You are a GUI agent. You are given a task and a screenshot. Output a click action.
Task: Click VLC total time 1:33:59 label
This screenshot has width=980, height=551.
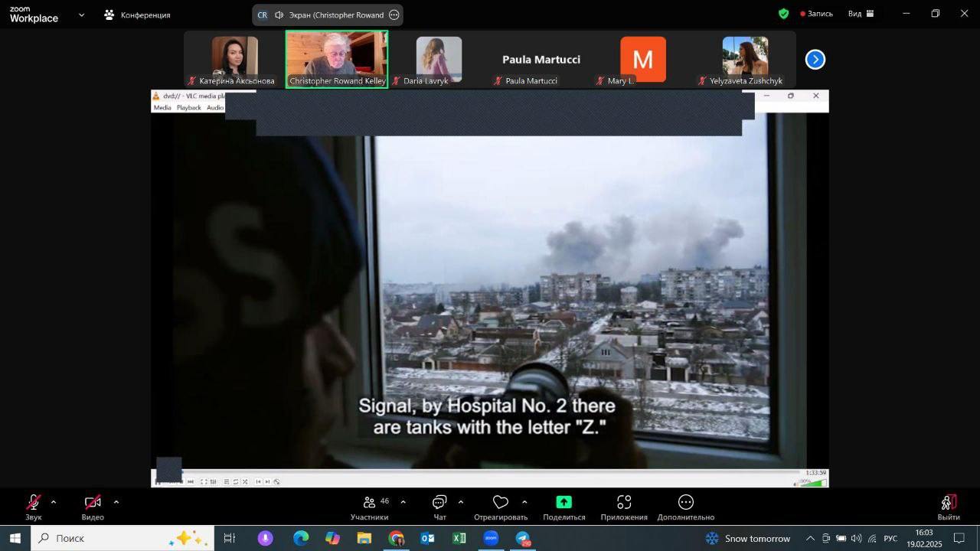816,473
